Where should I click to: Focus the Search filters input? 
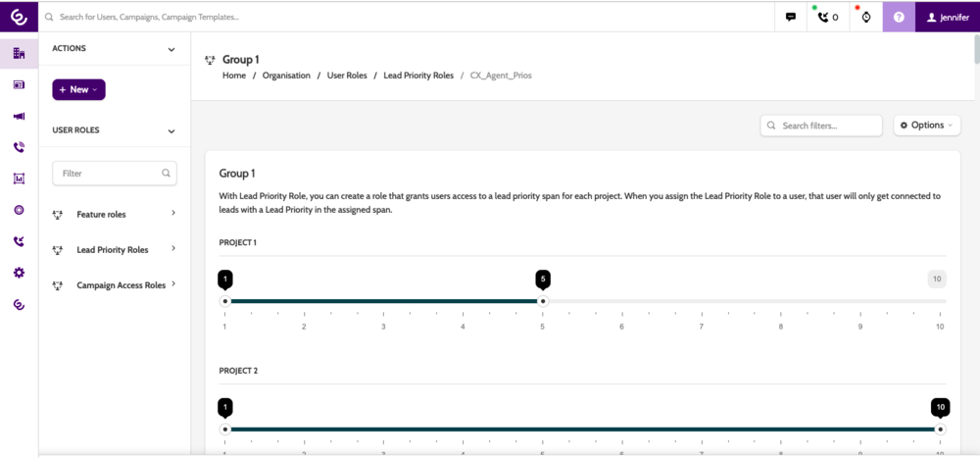tap(821, 126)
